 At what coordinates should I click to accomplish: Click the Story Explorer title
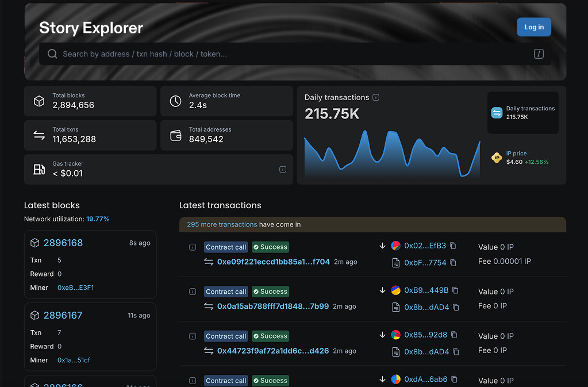[x=91, y=28]
